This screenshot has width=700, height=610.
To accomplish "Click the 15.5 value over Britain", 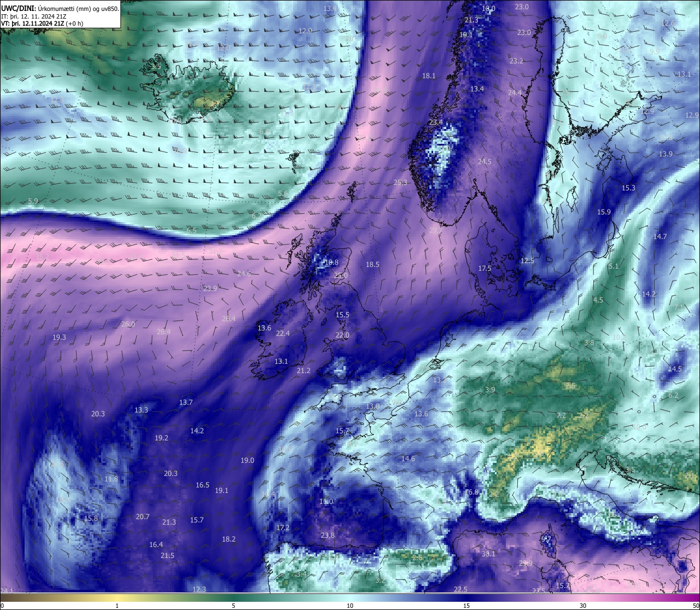I will pyautogui.click(x=342, y=315).
